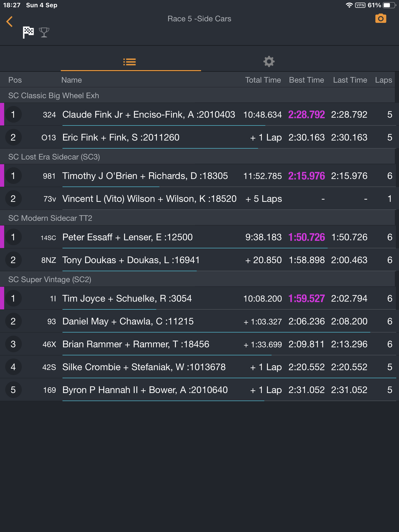Tap the SC Super Vintage (SC2) header
Image resolution: width=399 pixels, height=532 pixels.
[x=50, y=280]
